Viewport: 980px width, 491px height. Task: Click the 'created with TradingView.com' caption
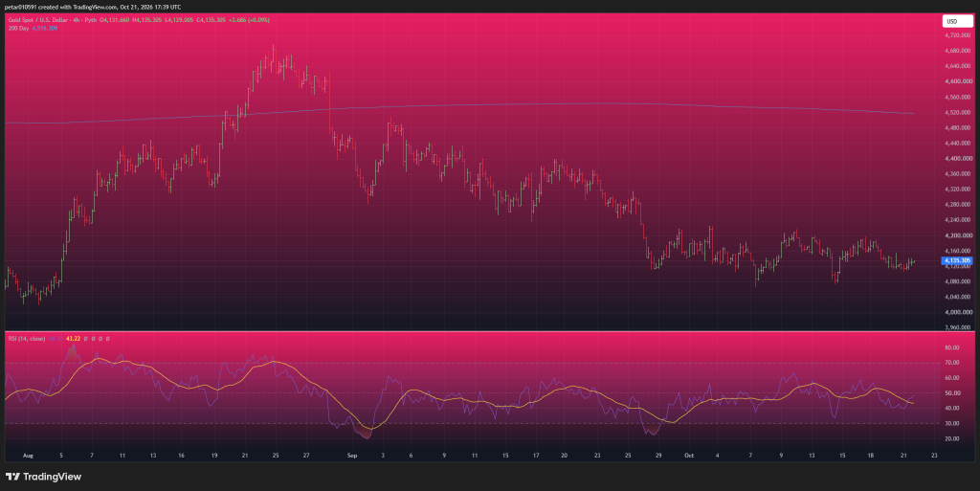point(77,8)
